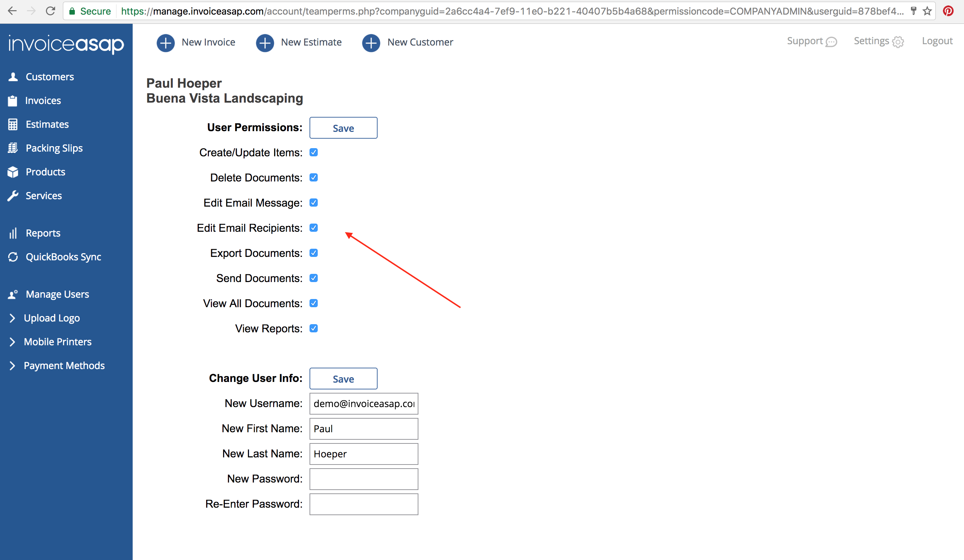Click the New Estimate plus icon
Viewport: 964px width, 560px height.
[265, 42]
